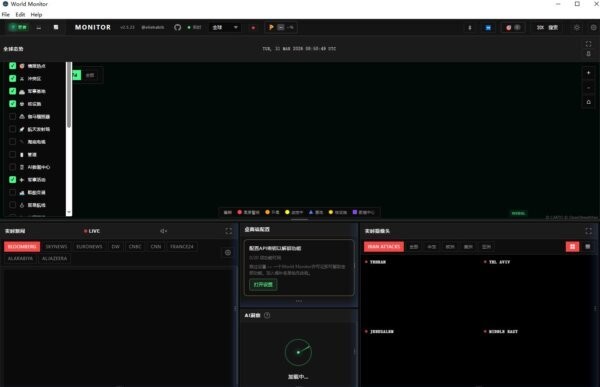Screen dimensions: 600x387
Task: Select the IRAN ATTACKS webcam tab
Action: click(x=384, y=247)
